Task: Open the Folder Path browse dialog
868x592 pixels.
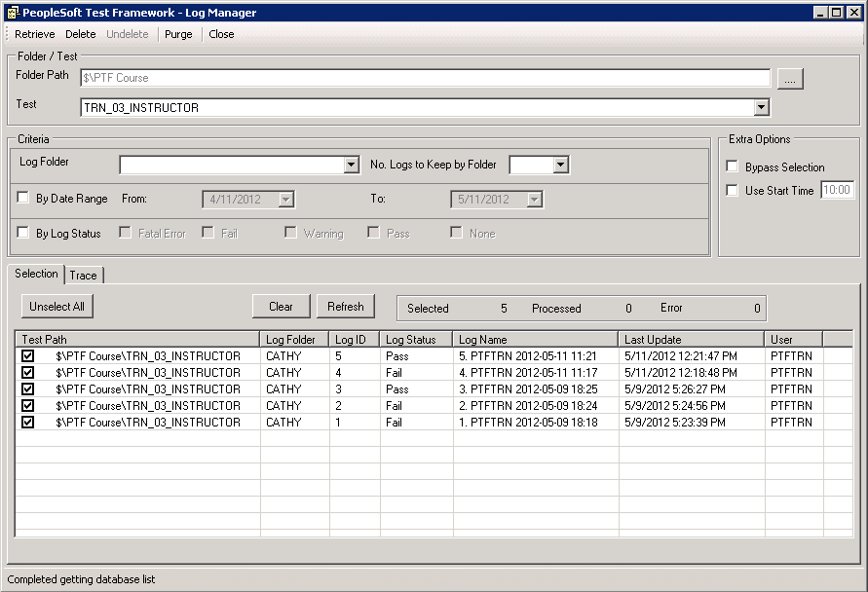Action: pyautogui.click(x=789, y=79)
